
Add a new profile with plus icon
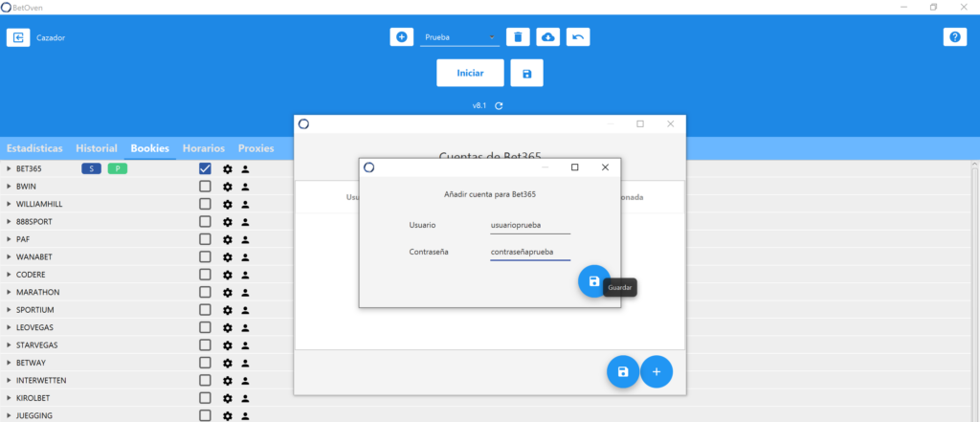(x=401, y=37)
